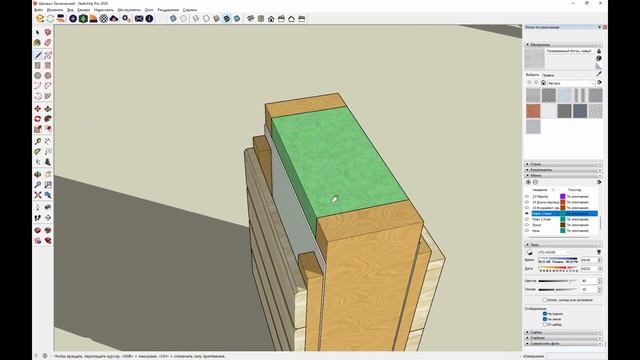The height and width of the screenshot is (360, 640).
Task: Switch camera to Front view house icon
Action: tap(271, 19)
